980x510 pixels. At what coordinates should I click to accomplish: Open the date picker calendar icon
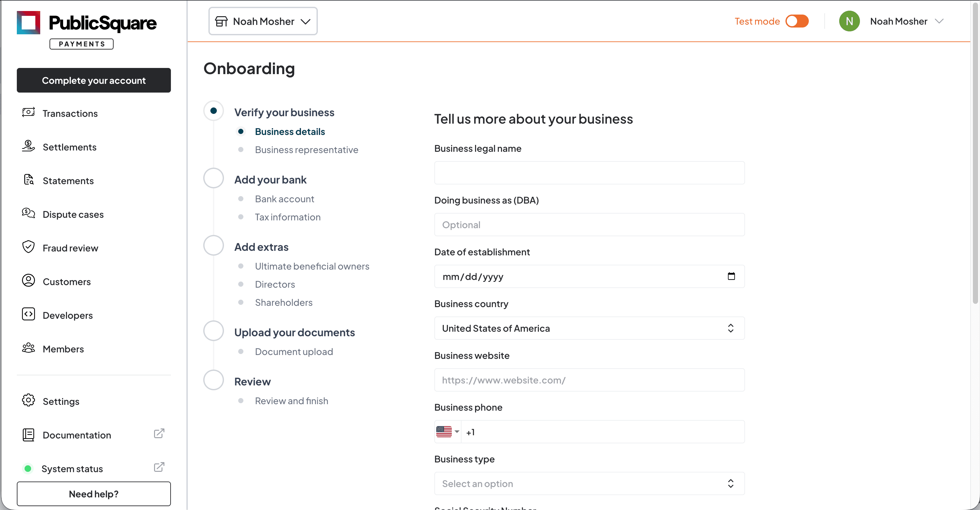731,276
